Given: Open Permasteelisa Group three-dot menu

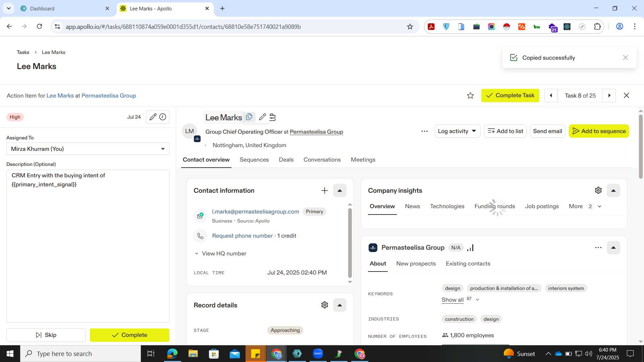Looking at the screenshot, I should pyautogui.click(x=598, y=248).
